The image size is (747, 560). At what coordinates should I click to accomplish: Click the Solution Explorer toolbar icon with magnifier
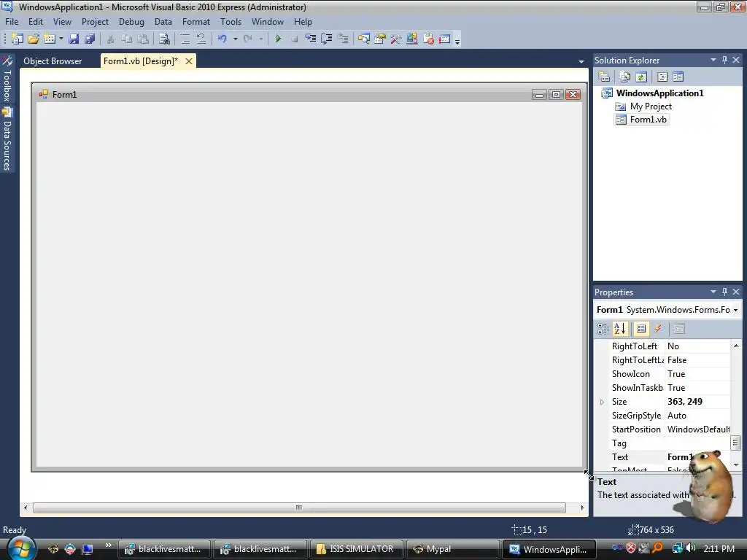(x=364, y=39)
